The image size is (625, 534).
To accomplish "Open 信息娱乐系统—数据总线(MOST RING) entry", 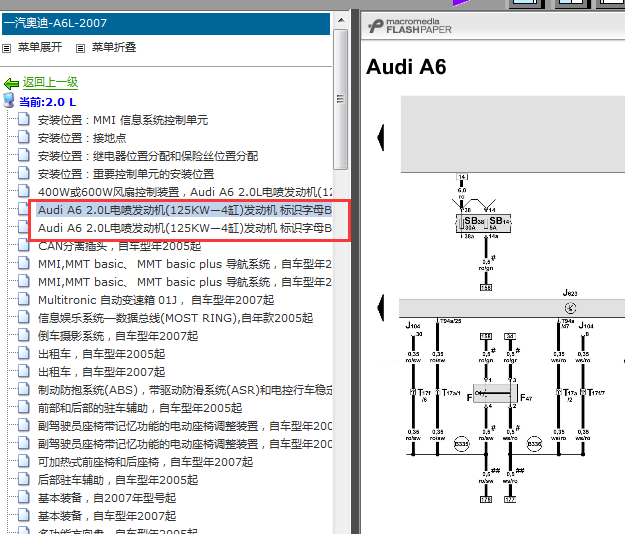I will (x=175, y=318).
